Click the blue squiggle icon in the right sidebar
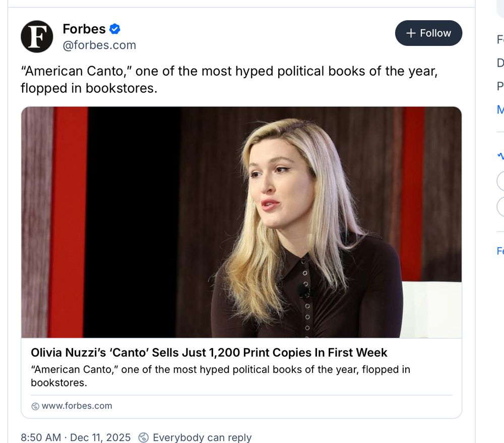The image size is (504, 443). (500, 156)
